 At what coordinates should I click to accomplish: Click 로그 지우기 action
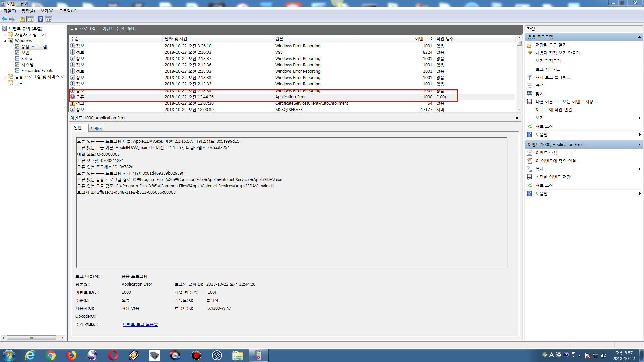[x=548, y=69]
